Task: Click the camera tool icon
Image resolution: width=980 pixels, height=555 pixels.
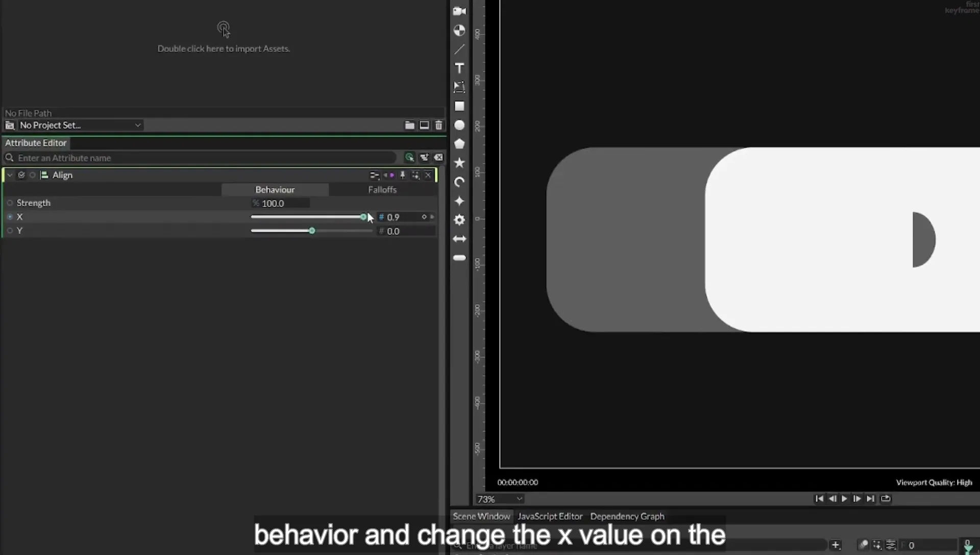Action: [x=459, y=11]
